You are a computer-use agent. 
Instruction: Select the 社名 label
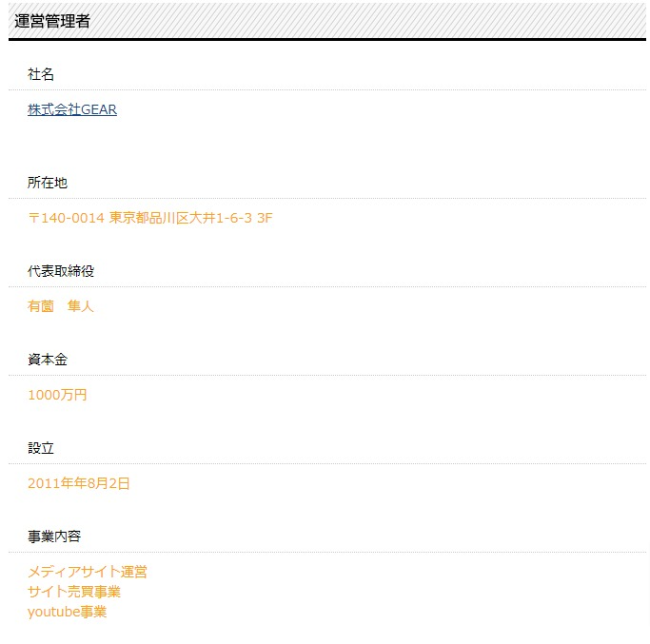pos(41,74)
